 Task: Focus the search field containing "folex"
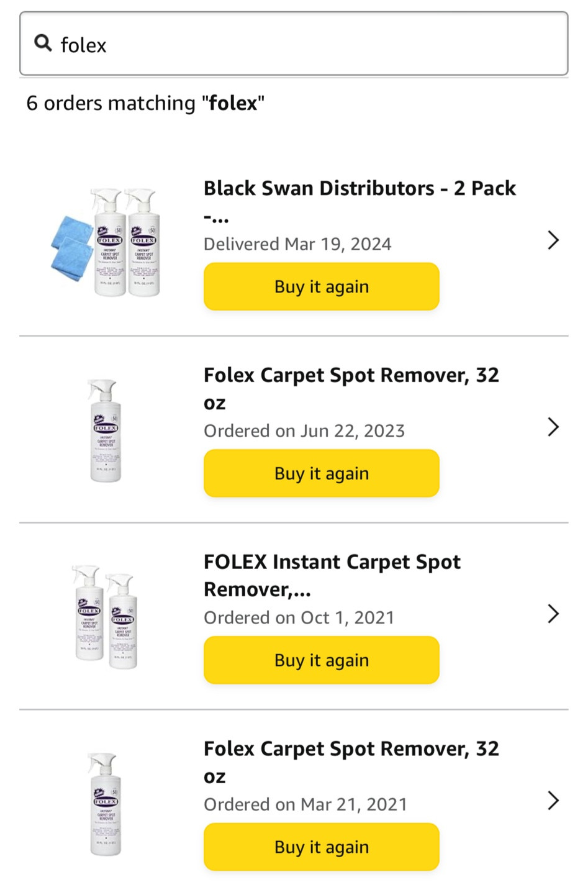tap(310, 45)
